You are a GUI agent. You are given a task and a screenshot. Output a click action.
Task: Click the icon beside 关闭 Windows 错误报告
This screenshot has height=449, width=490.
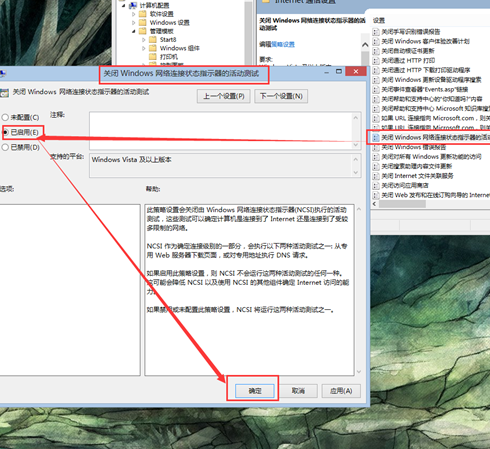click(x=376, y=147)
